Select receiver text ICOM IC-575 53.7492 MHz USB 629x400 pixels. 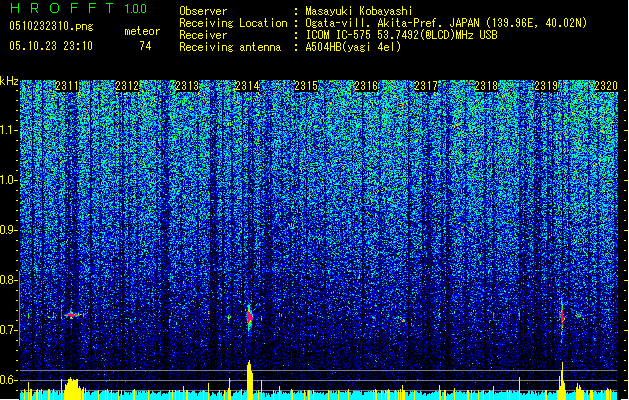point(401,35)
